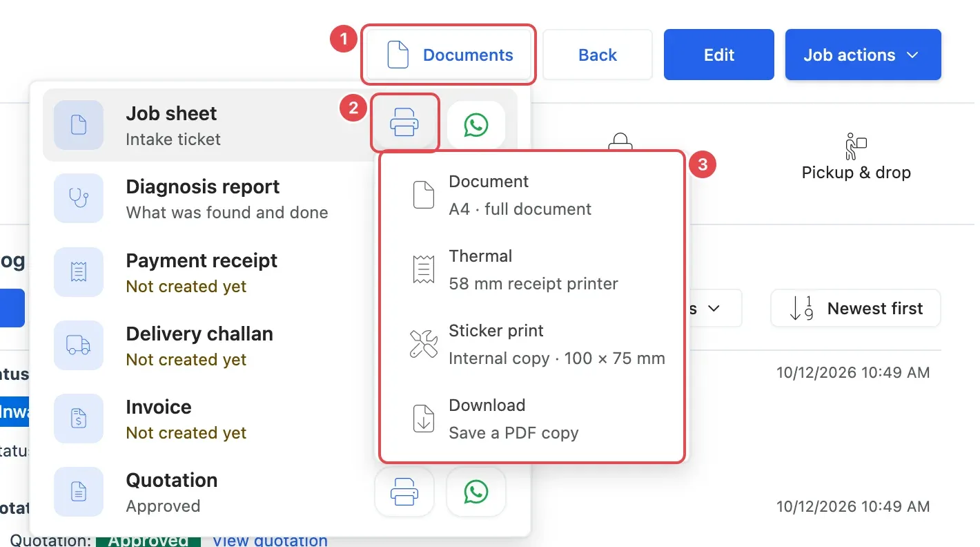The width and height of the screenshot is (980, 547).
Task: Click the Delivery challan truck icon
Action: 79,345
